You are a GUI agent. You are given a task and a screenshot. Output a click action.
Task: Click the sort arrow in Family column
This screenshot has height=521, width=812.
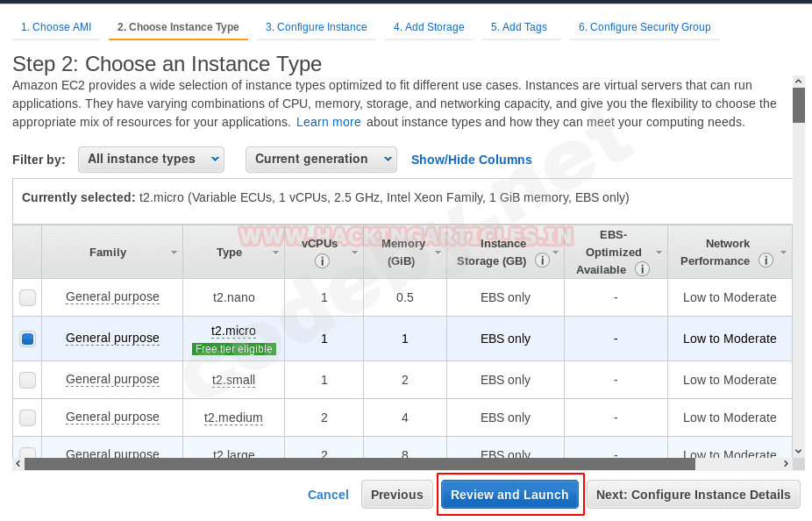point(174,253)
